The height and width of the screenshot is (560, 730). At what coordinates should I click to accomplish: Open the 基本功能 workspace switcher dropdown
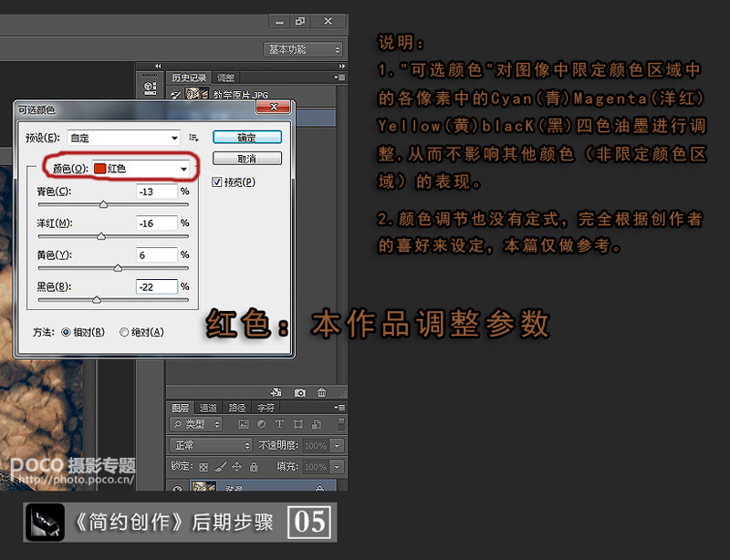(x=304, y=49)
